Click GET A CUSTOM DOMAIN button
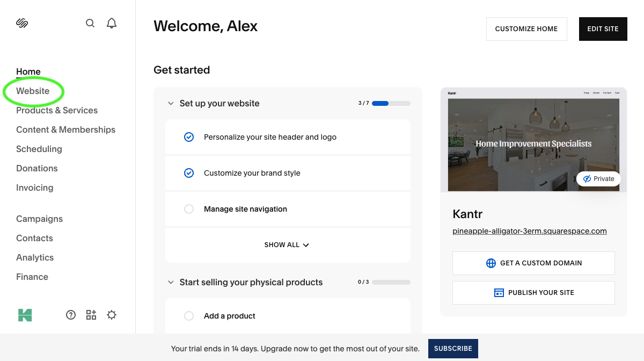Screen dimensions: 644x361 point(533,263)
